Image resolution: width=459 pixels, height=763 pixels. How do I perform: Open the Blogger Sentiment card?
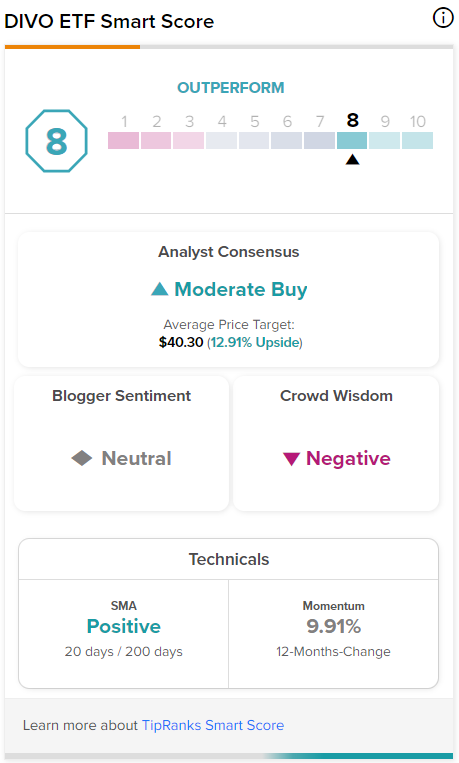click(121, 443)
